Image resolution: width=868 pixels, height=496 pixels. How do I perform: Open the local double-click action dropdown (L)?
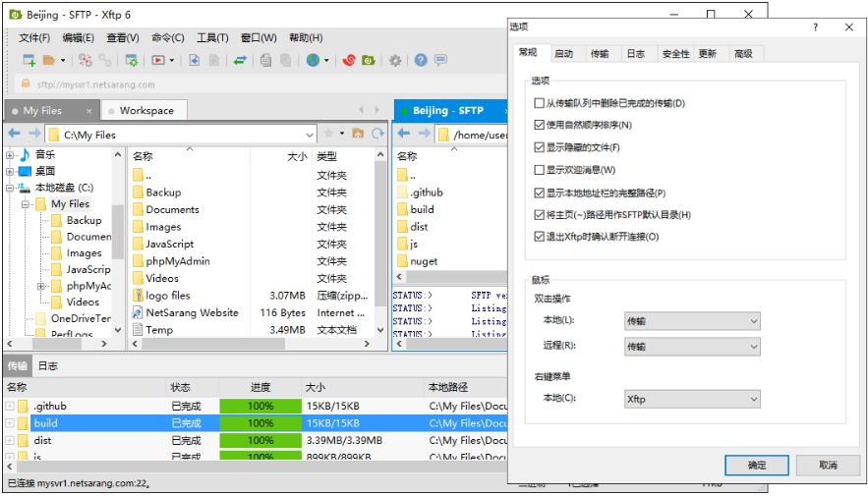pyautogui.click(x=692, y=321)
